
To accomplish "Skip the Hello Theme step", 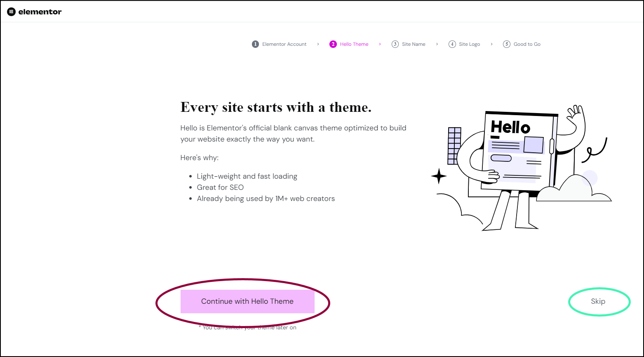I will pyautogui.click(x=598, y=301).
